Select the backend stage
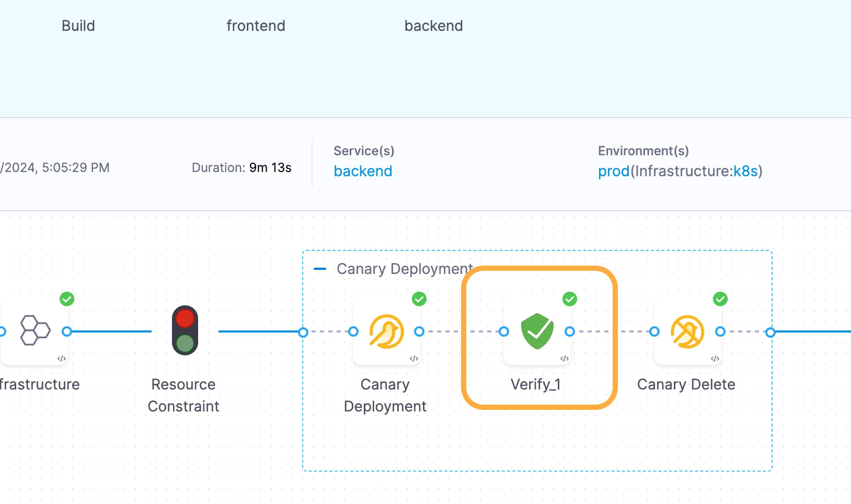Viewport: 851px width, 504px height. coord(433,26)
